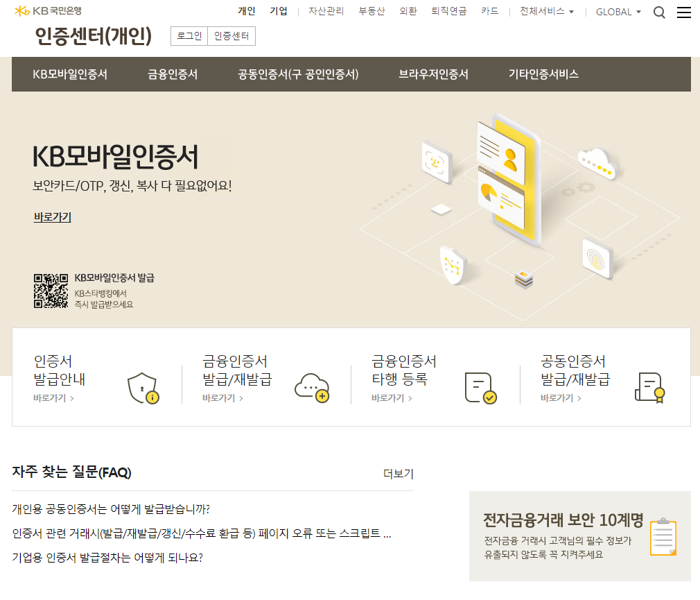Open FAQ 개인용 공동인증서는 어떻게 발급받습니까?
This screenshot has height=600, width=700.
[x=111, y=509]
